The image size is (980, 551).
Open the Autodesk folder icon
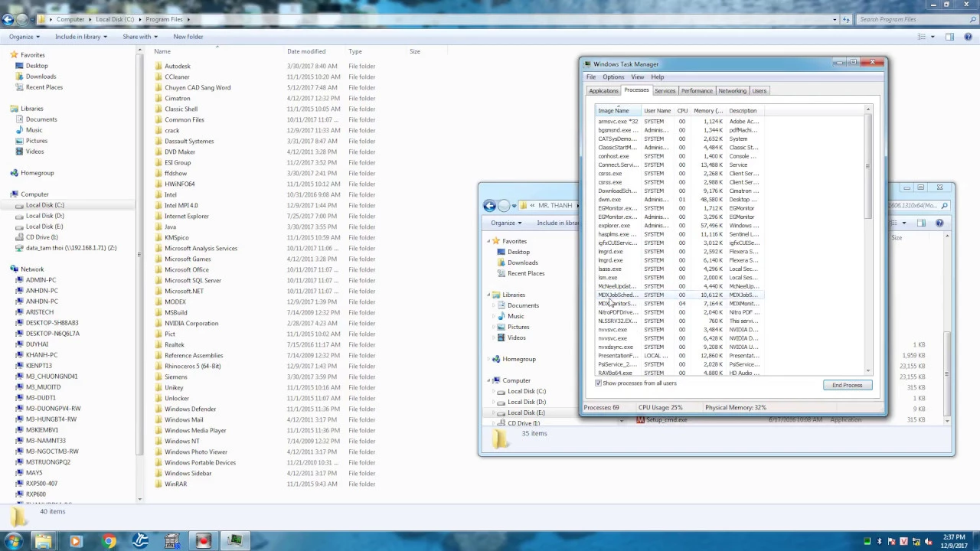[158, 66]
